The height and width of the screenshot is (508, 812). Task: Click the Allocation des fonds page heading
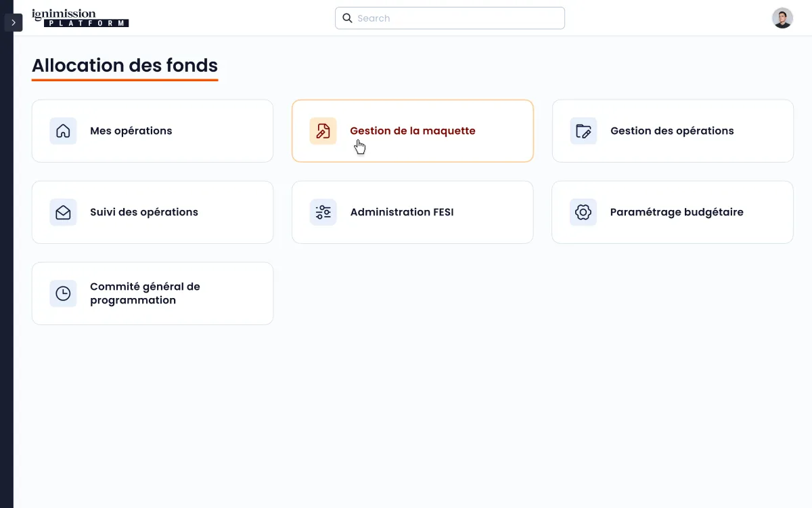[125, 66]
